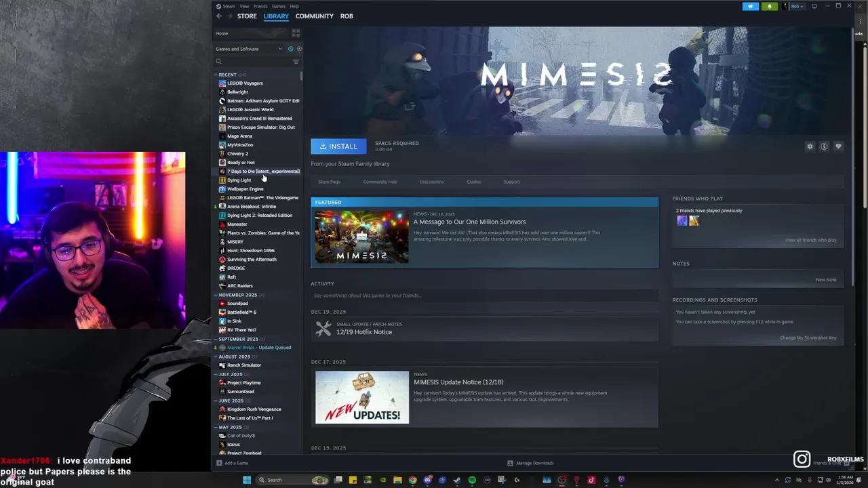Open Manage Downloads
The width and height of the screenshot is (868, 488).
530,463
